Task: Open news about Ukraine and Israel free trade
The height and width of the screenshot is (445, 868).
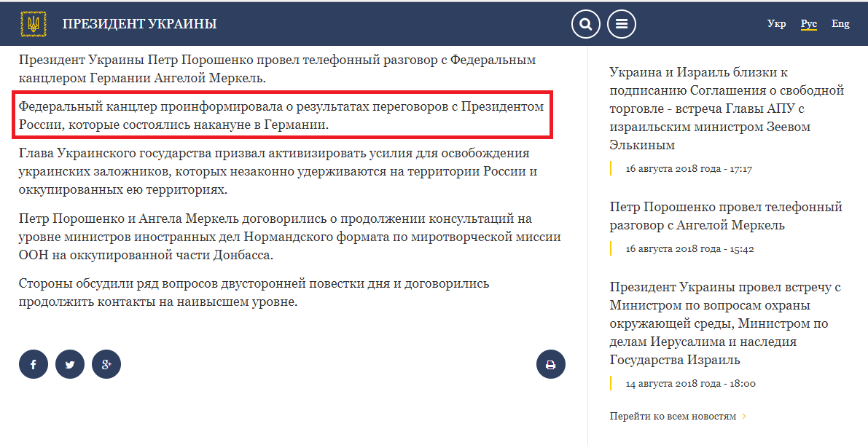Action: pos(727,109)
